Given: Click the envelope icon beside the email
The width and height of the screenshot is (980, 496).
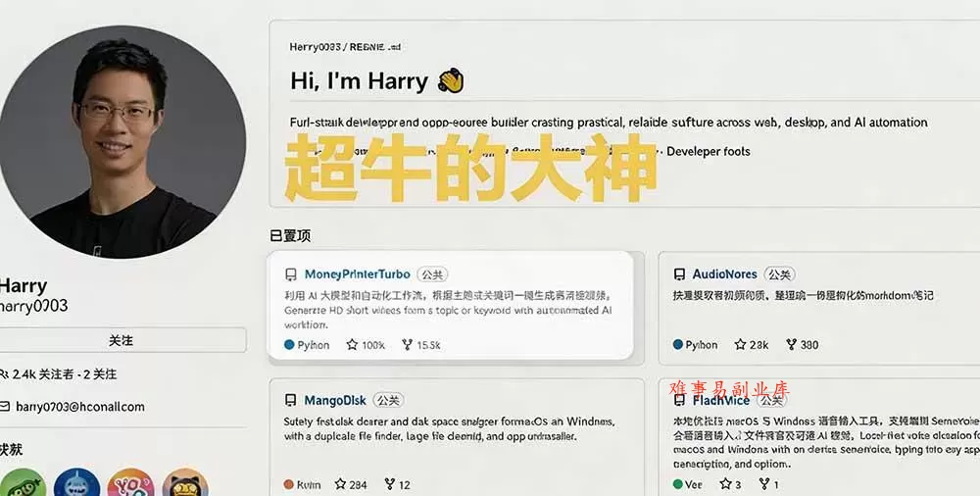Looking at the screenshot, I should tap(4, 407).
